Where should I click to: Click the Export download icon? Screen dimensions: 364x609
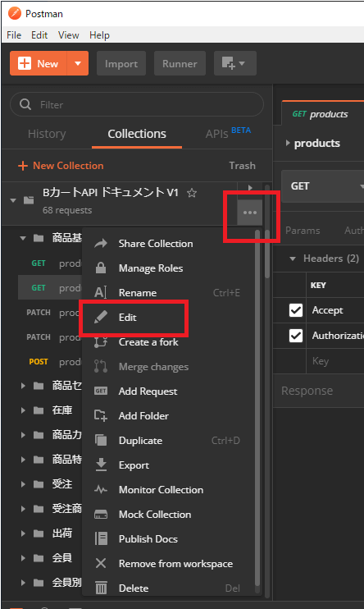[101, 465]
